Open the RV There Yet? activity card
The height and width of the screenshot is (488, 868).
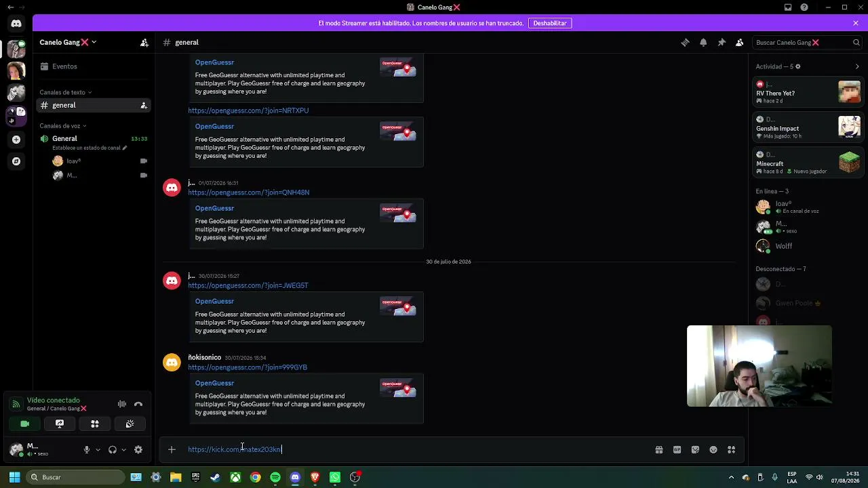[x=808, y=92]
